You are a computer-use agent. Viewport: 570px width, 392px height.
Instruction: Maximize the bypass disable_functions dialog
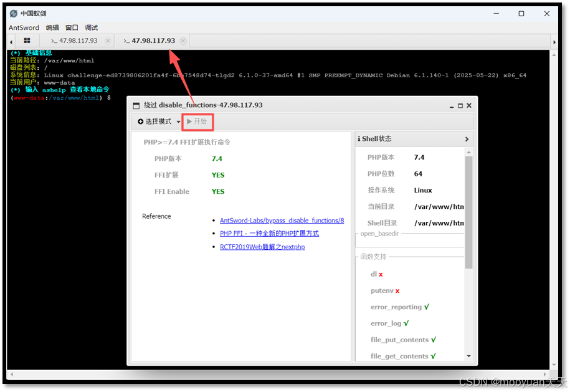pyautogui.click(x=460, y=105)
